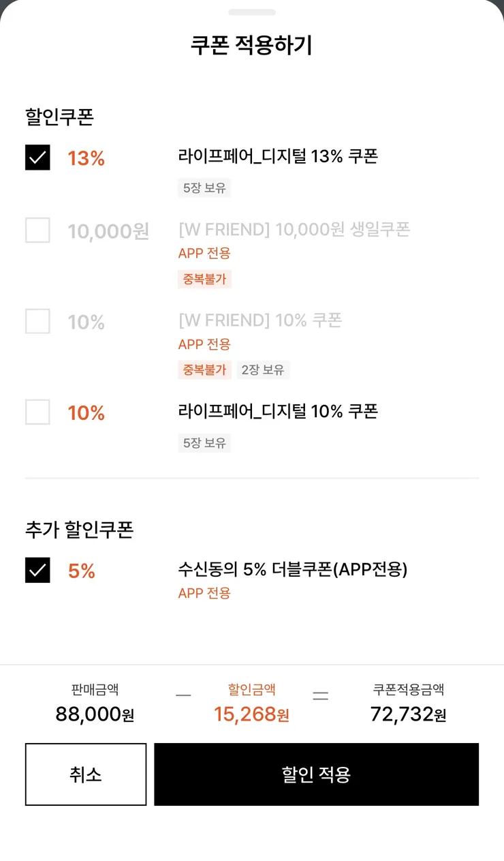Tap the 취소 button

click(86, 774)
